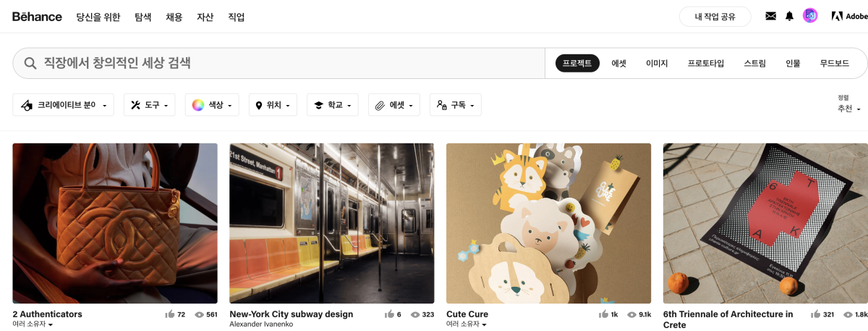The height and width of the screenshot is (331, 868).
Task: Click the assets paperclip icon
Action: click(380, 105)
